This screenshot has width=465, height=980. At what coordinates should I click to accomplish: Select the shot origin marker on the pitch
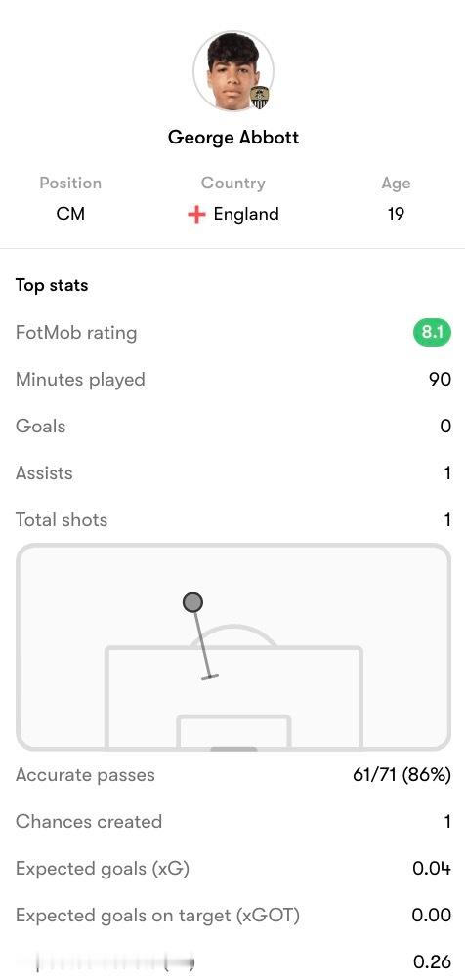(192, 602)
